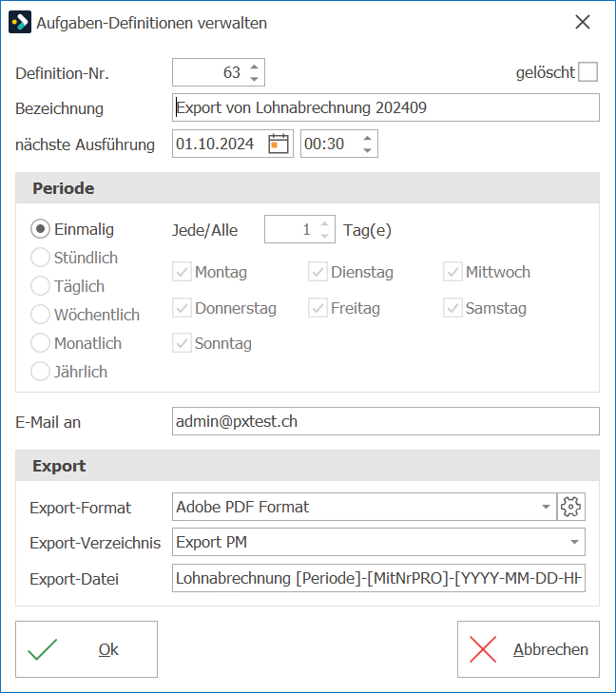Confirm with the Ok button
Screen dimensions: 616x693
(87, 649)
